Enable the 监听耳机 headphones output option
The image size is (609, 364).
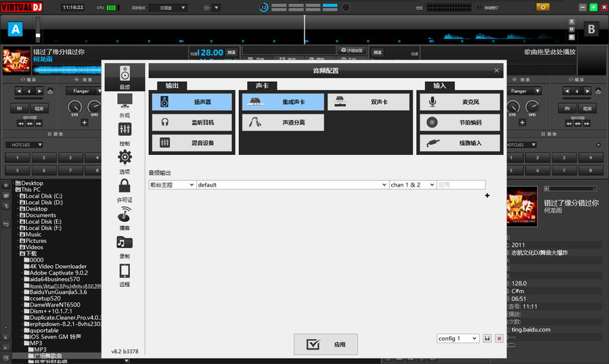click(x=192, y=122)
